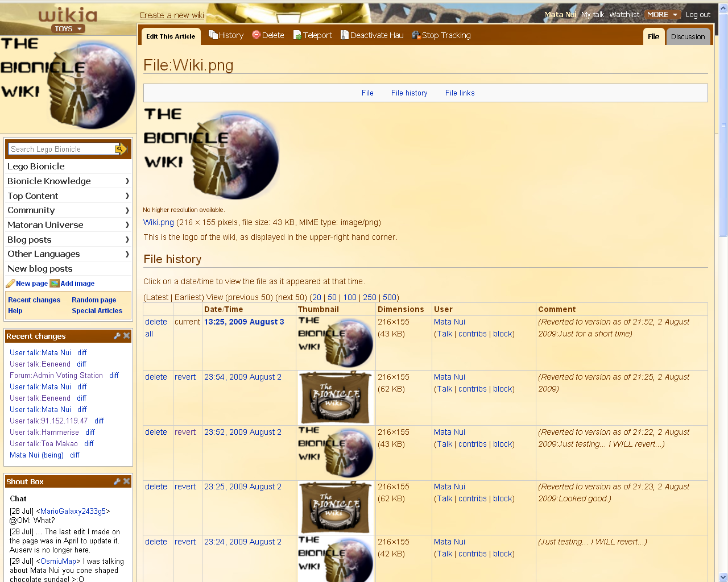Open Recent changes widget wrench settings
Viewport: 728px width, 582px height.
(117, 336)
